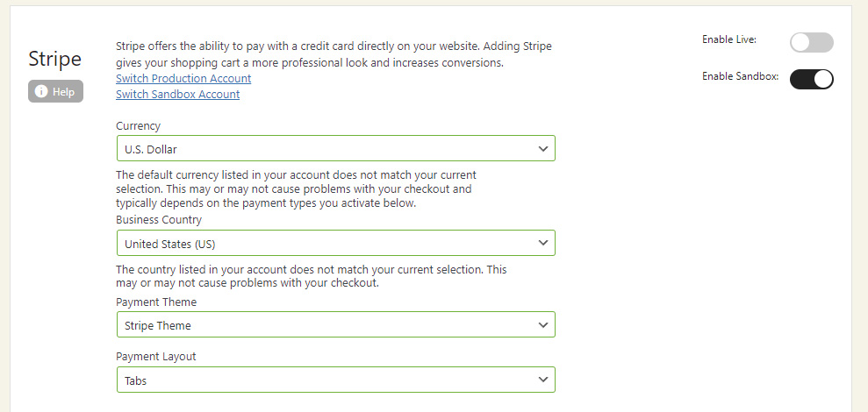Open the Stripe Help button

click(x=55, y=92)
